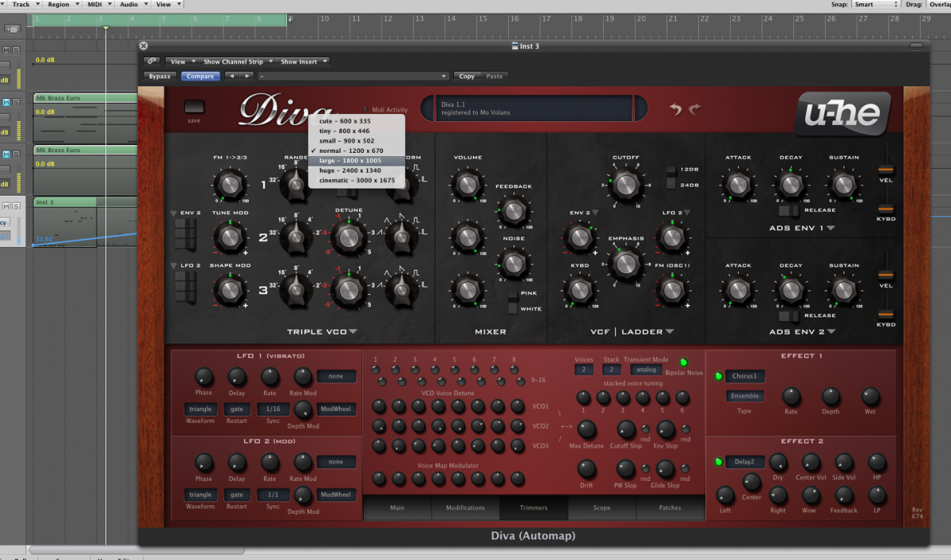Viewport: 951px width, 560px height.
Task: Click the u-he logo badge
Action: (842, 114)
